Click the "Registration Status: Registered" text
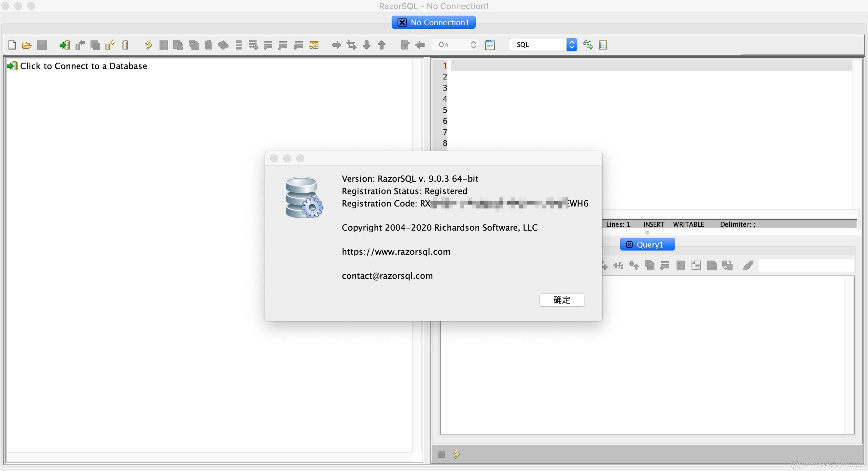The height and width of the screenshot is (471, 868). 404,191
